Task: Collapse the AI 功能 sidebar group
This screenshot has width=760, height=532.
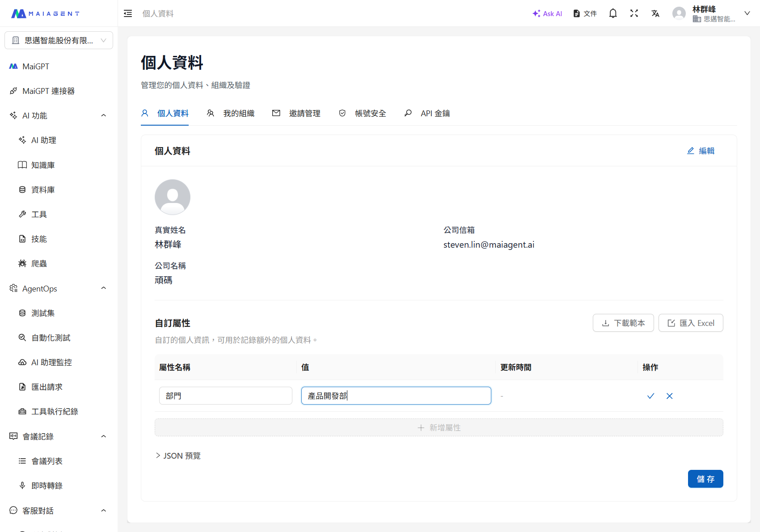Action: (103, 115)
